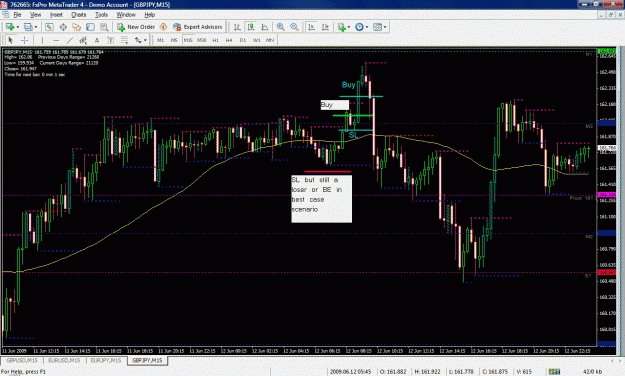Switch to the EURUSD,M15 chart tab
The image size is (625, 376).
coord(64,360)
